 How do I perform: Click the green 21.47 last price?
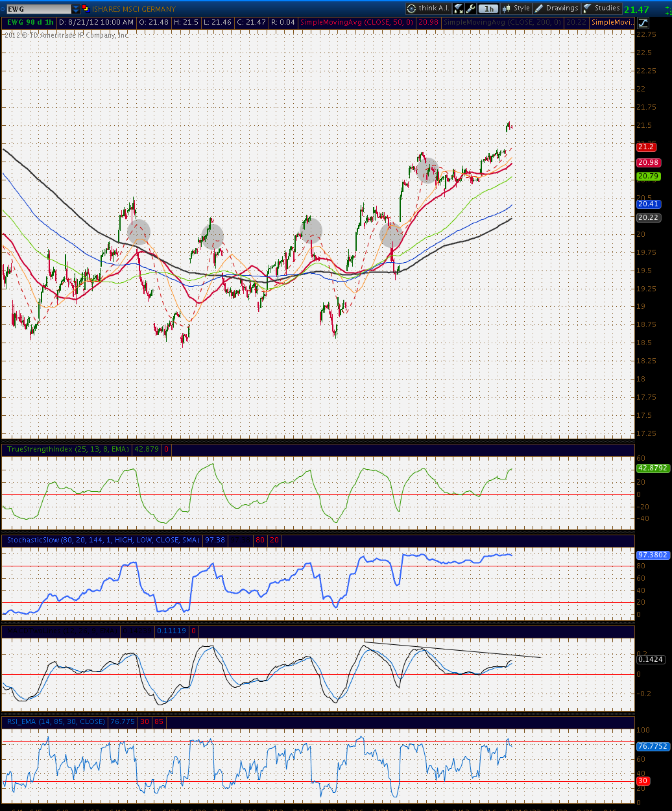coord(636,9)
